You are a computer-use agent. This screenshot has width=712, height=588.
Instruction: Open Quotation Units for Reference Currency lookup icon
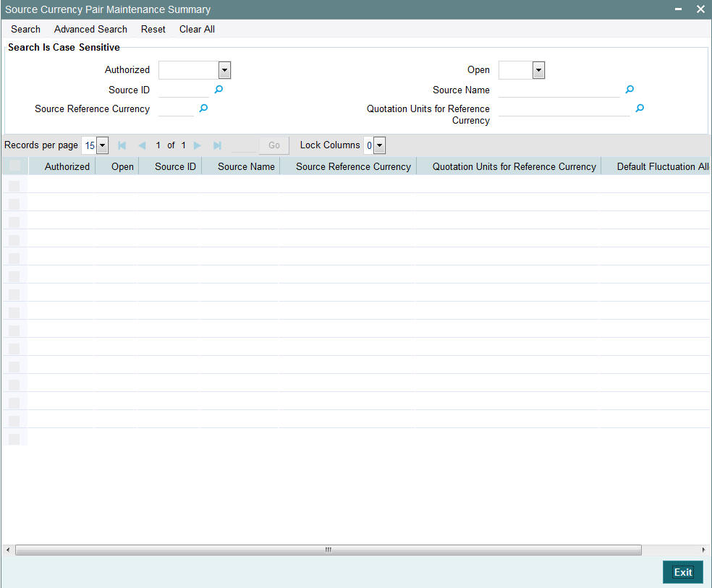pyautogui.click(x=640, y=108)
